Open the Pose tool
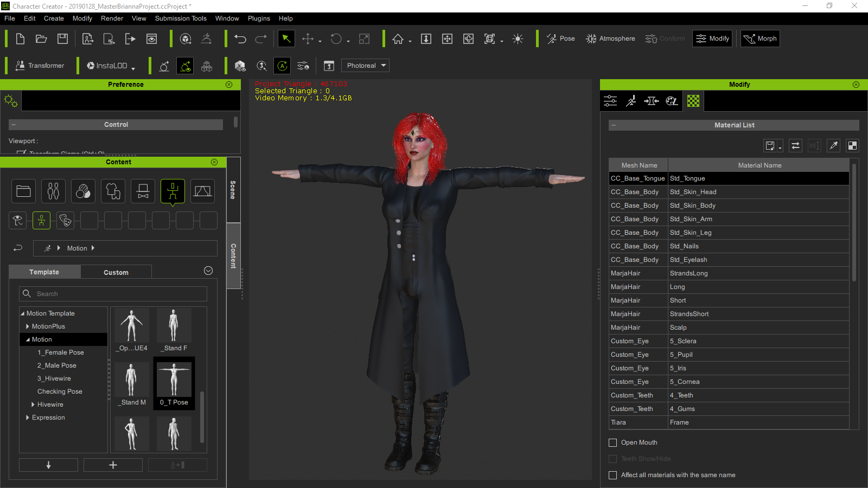The width and height of the screenshot is (868, 488). pyautogui.click(x=561, y=38)
